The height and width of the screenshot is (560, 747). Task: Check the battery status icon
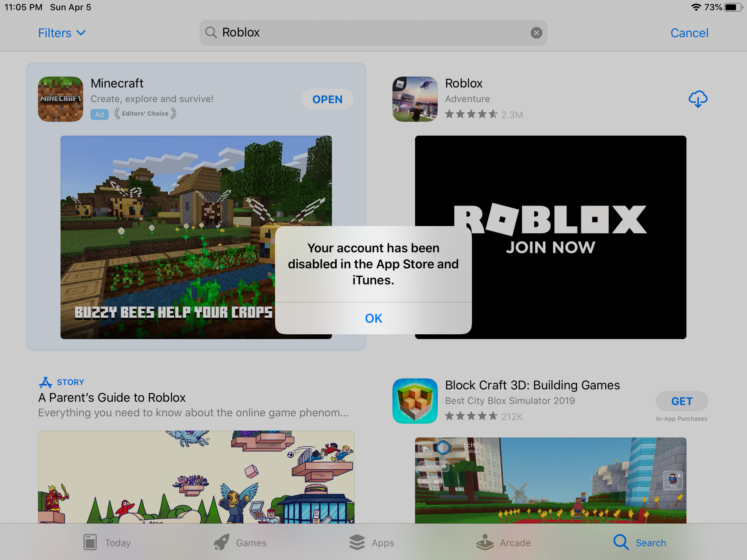point(734,7)
